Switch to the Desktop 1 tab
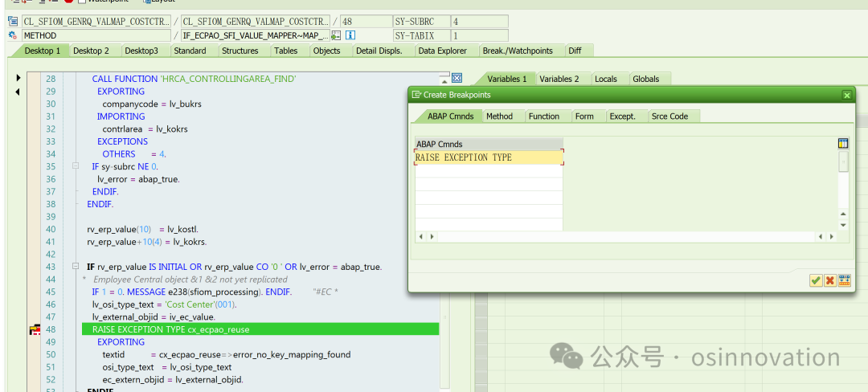Viewport: 868px width, 392px height. tap(43, 51)
